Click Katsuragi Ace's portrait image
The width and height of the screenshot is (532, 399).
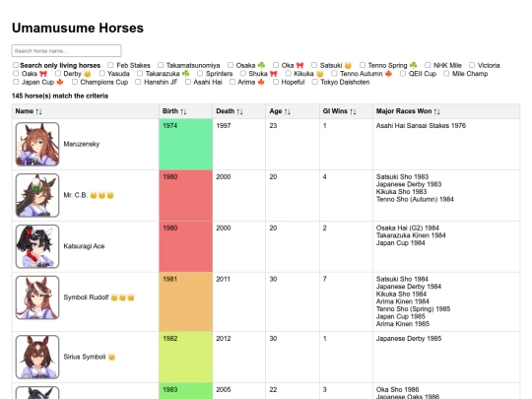(37, 246)
